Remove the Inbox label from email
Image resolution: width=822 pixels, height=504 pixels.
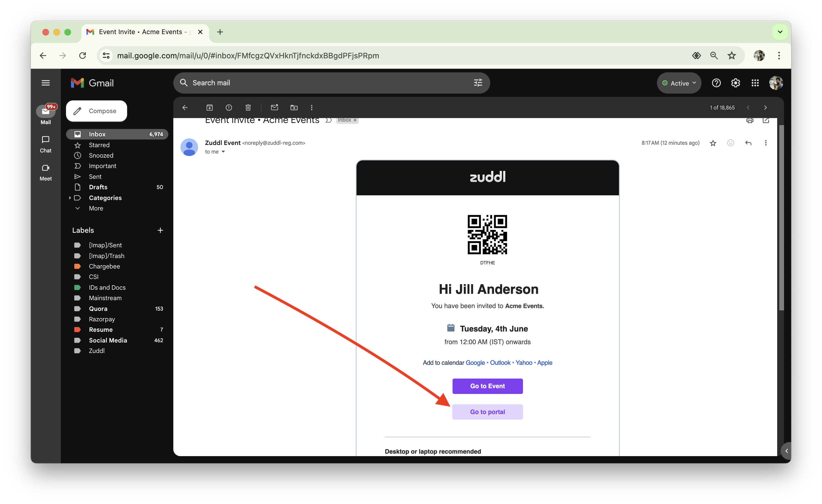(355, 120)
